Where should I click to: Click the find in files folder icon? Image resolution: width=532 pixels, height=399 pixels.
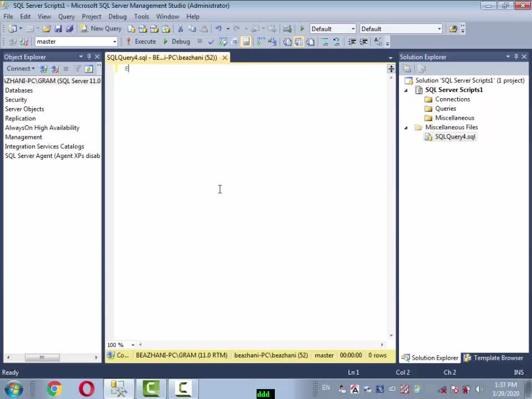pos(453,29)
